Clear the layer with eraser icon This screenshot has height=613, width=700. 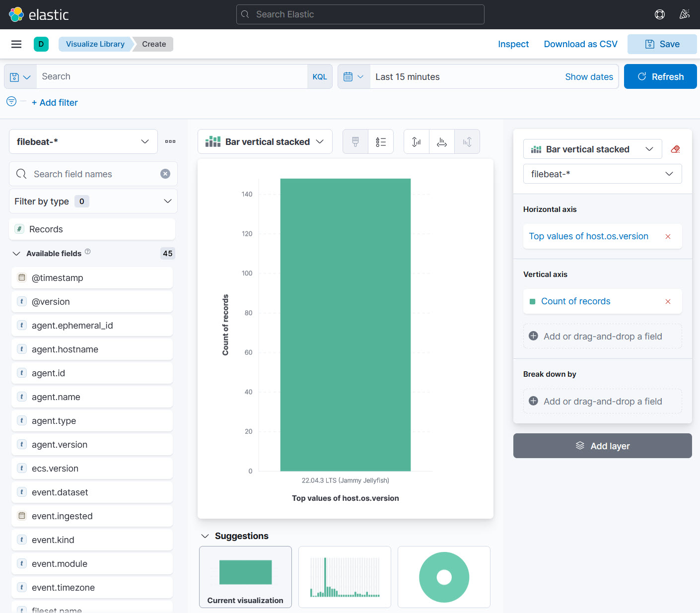pyautogui.click(x=675, y=149)
